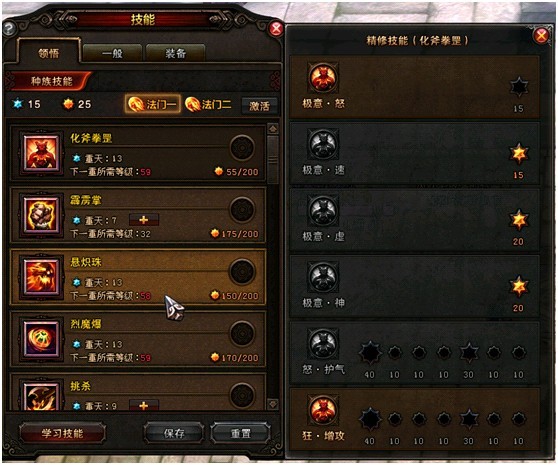Open the 装备 tab
The image size is (558, 465).
(175, 54)
